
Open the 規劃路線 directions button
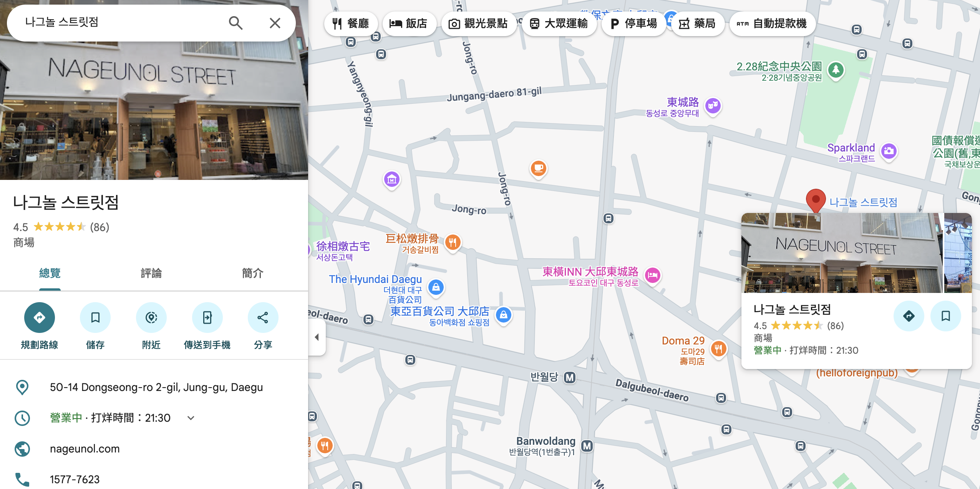(40, 318)
